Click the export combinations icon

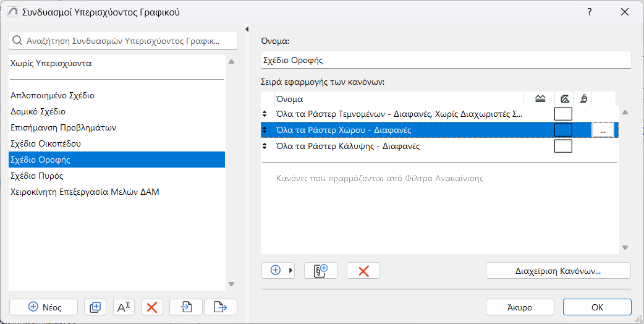[221, 307]
